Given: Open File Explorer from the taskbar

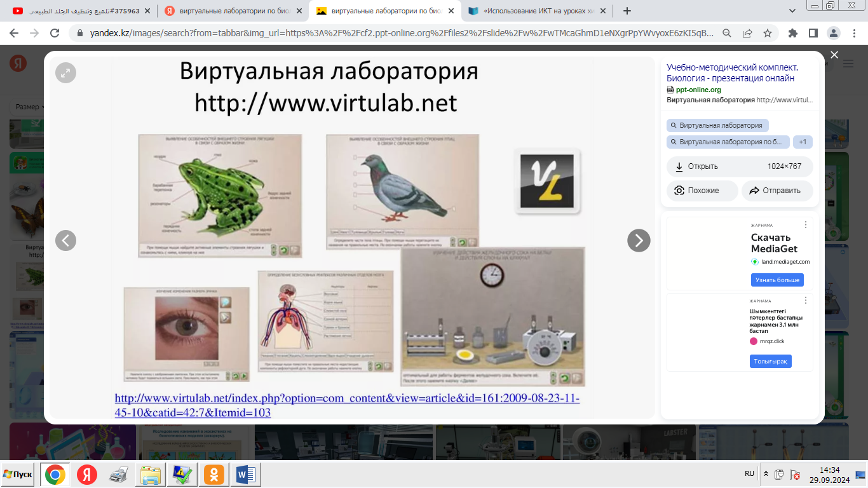Looking at the screenshot, I should click(151, 475).
